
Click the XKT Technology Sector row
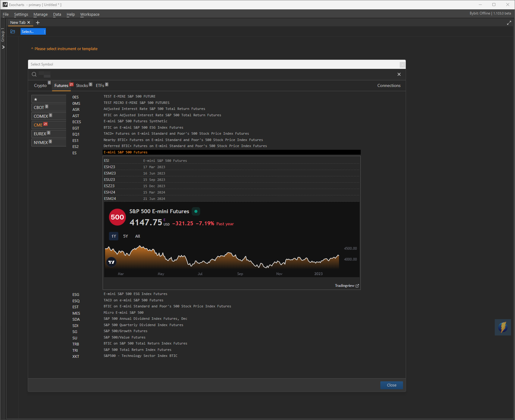[x=216, y=356]
